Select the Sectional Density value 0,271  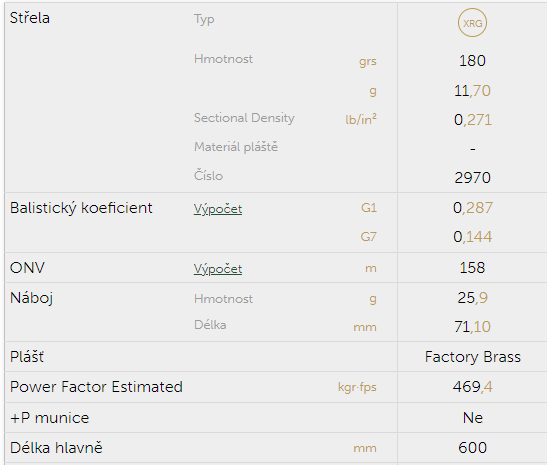click(472, 120)
